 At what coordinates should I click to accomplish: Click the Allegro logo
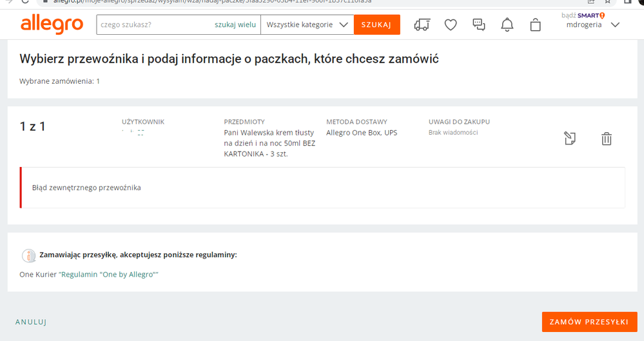[52, 24]
